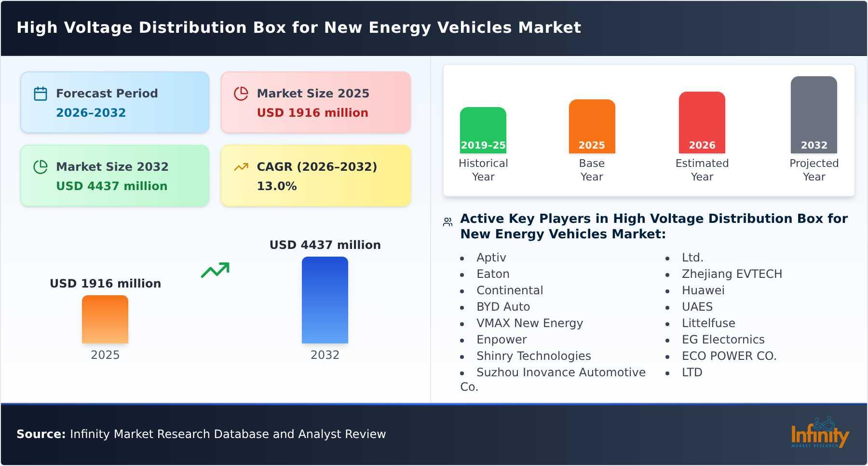
Task: Click the calendar icon beside Forecast Period
Action: 41,94
